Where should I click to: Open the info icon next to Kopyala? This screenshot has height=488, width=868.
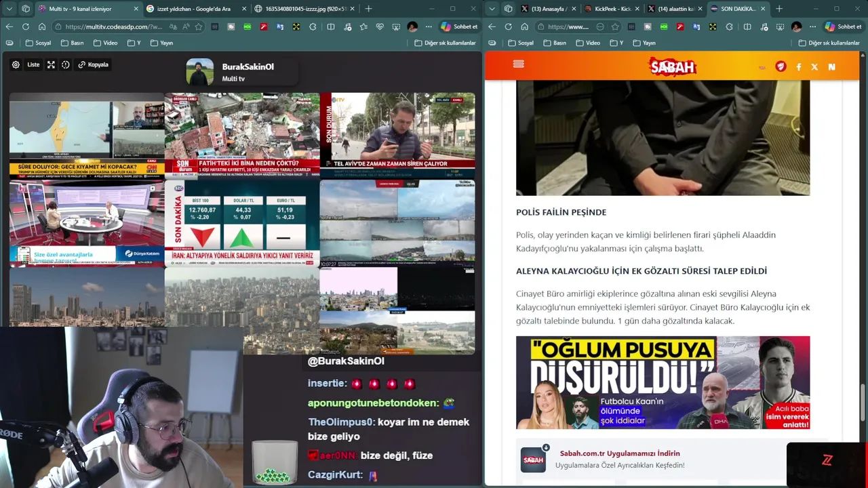tap(66, 65)
